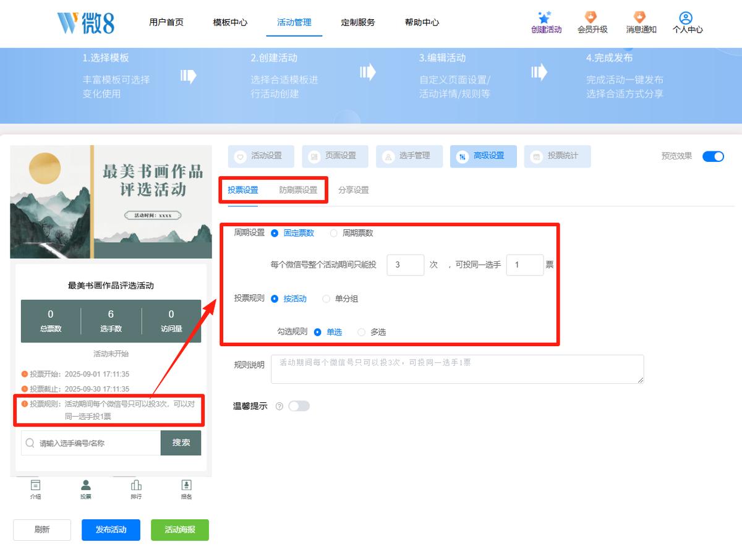
Task: Switch to 页面设置 tab
Action: (x=335, y=156)
